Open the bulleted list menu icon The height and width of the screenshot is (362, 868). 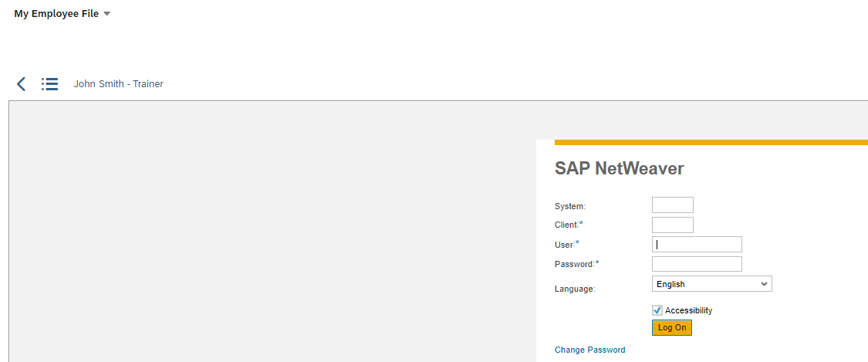pyautogui.click(x=50, y=84)
